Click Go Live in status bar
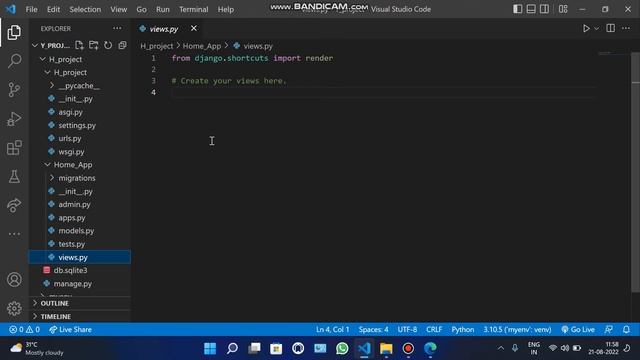Screen dimensions: 640x360 pyautogui.click(x=578, y=329)
